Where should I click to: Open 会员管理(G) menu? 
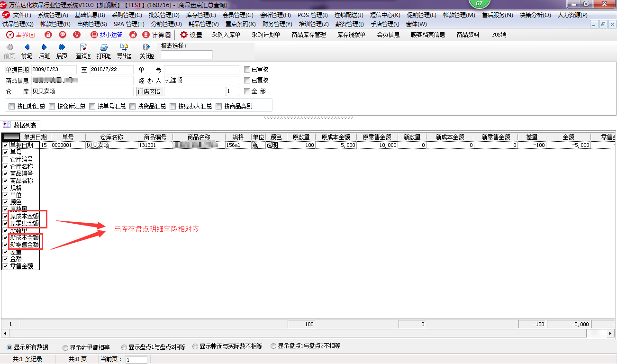pos(238,15)
